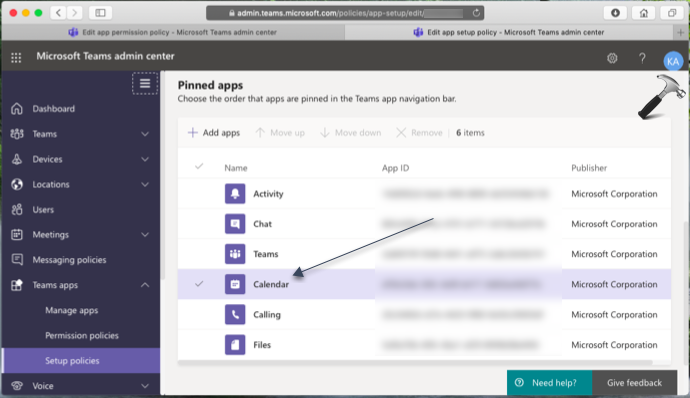The image size is (690, 398).
Task: Click the Messaging policies icon
Action: (x=17, y=260)
